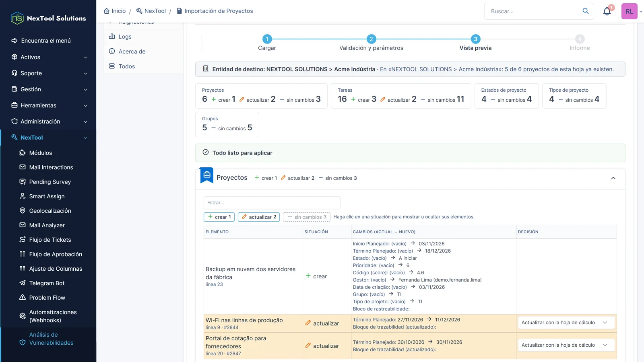Click the Proyectos briefcase badge icon
The height and width of the screenshot is (362, 644).
pyautogui.click(x=207, y=175)
